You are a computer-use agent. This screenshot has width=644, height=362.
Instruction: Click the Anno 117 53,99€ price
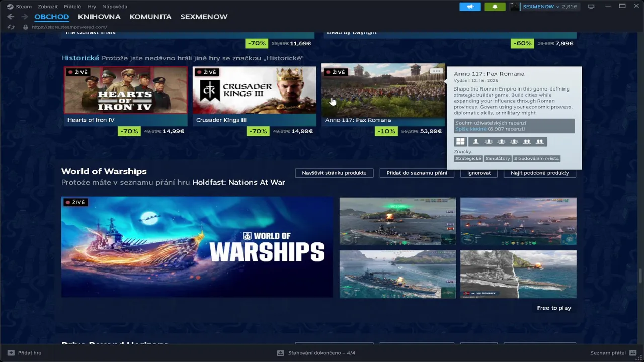[431, 131]
